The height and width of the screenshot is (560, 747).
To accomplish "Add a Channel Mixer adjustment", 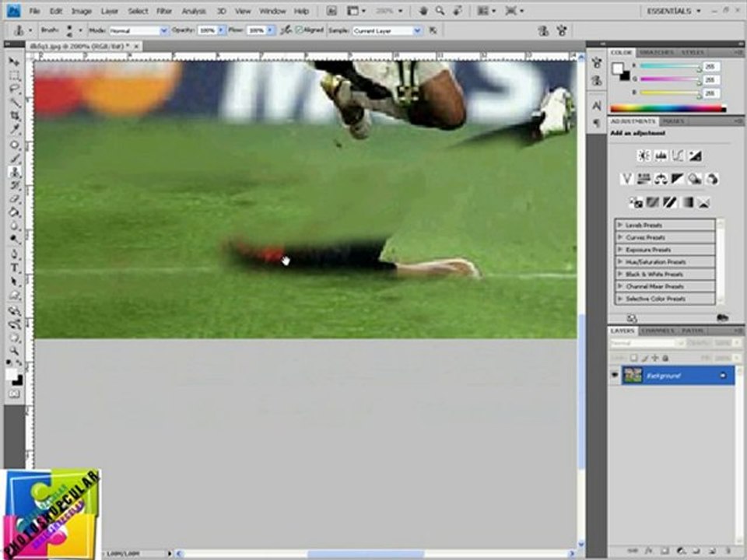I will click(712, 179).
